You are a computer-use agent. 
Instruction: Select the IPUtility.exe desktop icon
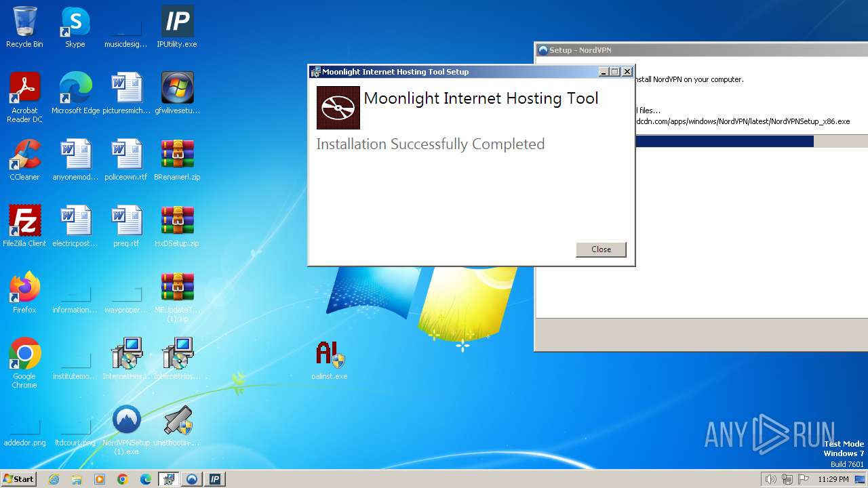pyautogui.click(x=177, y=27)
